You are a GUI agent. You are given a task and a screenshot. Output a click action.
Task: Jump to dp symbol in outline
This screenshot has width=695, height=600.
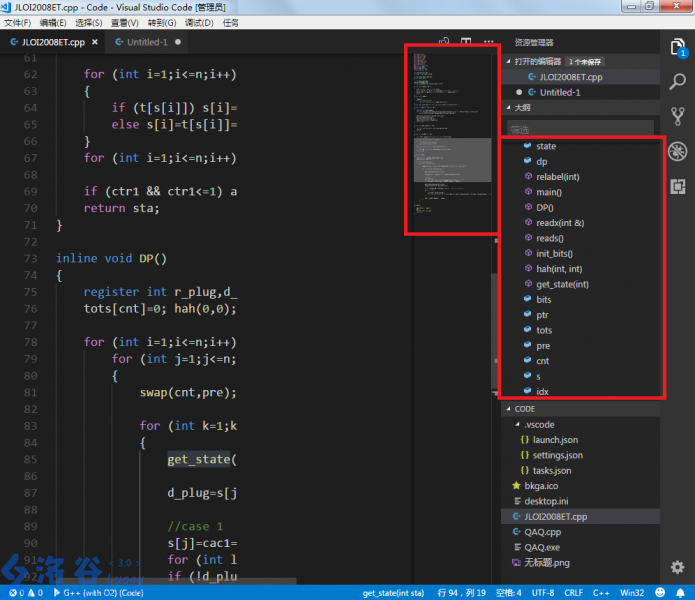coord(541,162)
